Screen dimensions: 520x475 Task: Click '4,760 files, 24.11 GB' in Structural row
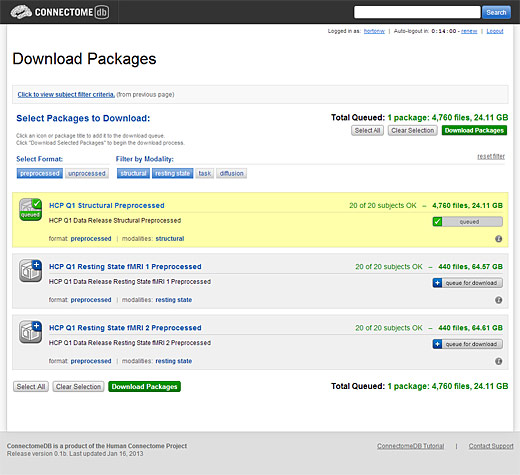coord(467,205)
